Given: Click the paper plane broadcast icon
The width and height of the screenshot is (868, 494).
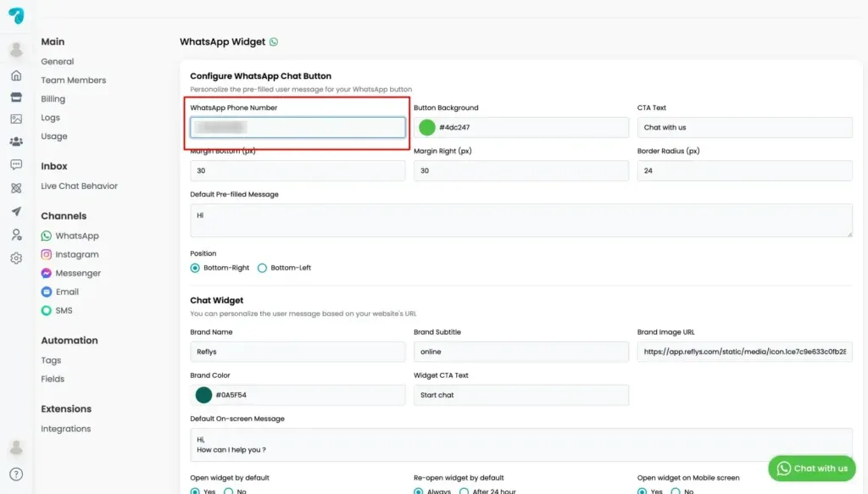Looking at the screenshot, I should [x=16, y=211].
